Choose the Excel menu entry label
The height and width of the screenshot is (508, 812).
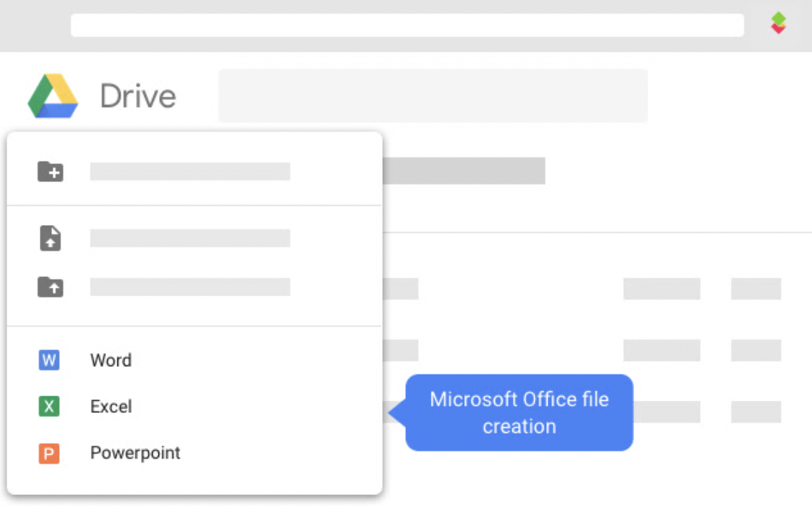(x=111, y=406)
